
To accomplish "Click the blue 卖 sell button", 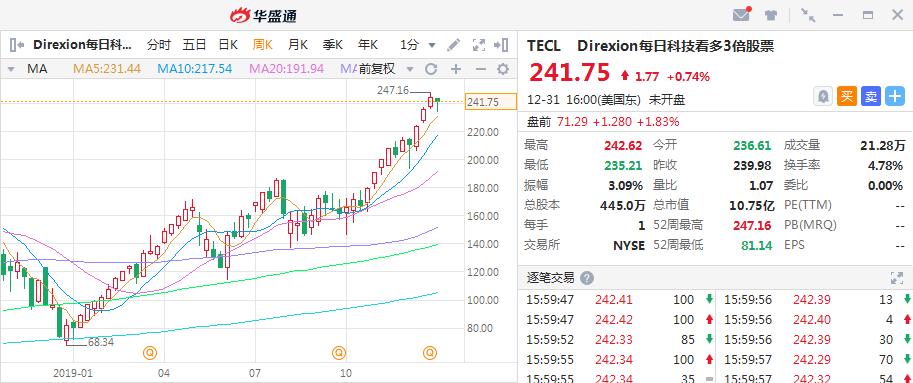I will coord(871,97).
